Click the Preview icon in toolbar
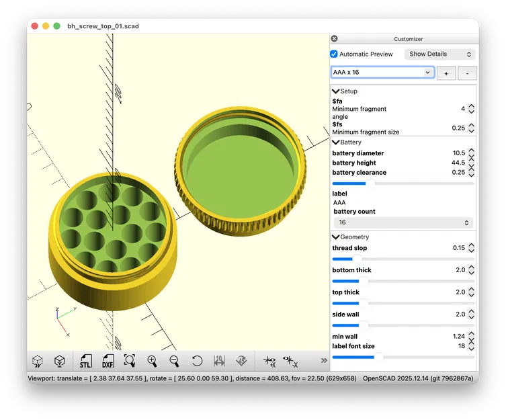Screen dimensions: 506x420 tap(38, 361)
